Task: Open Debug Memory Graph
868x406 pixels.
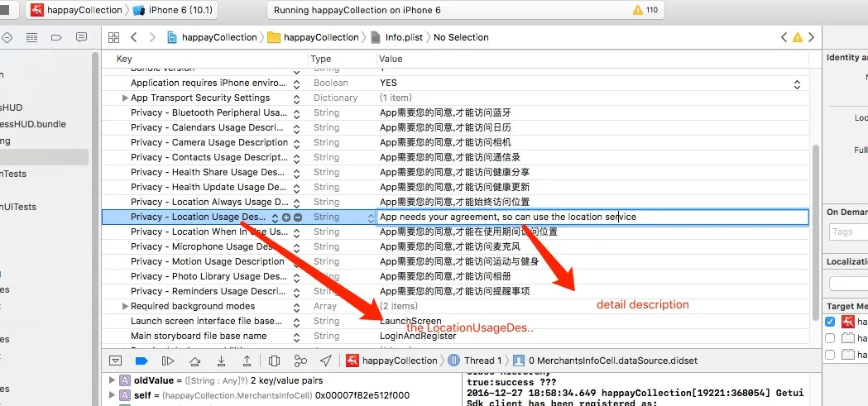Action: tap(300, 361)
